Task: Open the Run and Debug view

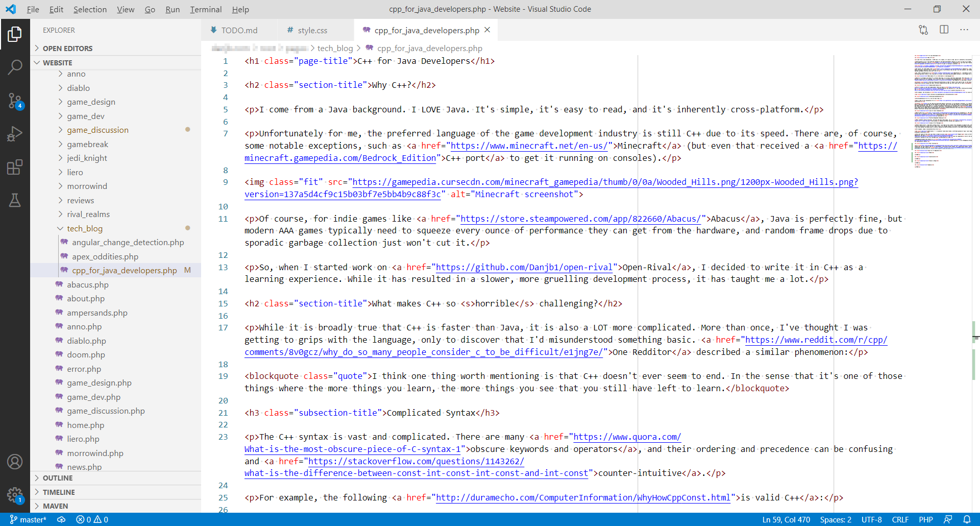Action: pos(15,134)
